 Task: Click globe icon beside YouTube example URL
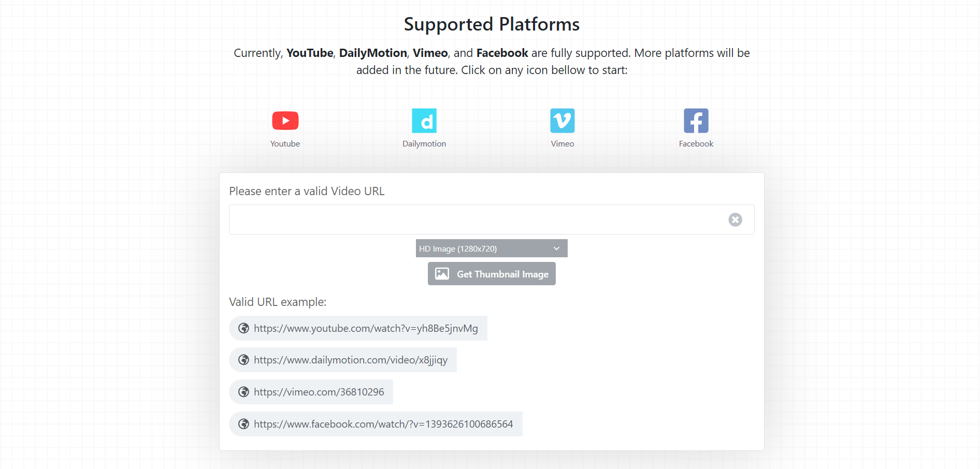243,328
